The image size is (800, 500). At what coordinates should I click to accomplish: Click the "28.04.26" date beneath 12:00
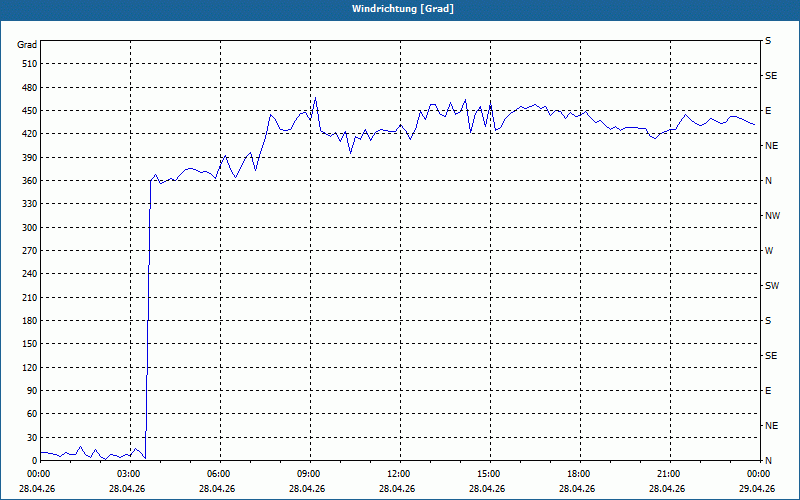(396, 489)
